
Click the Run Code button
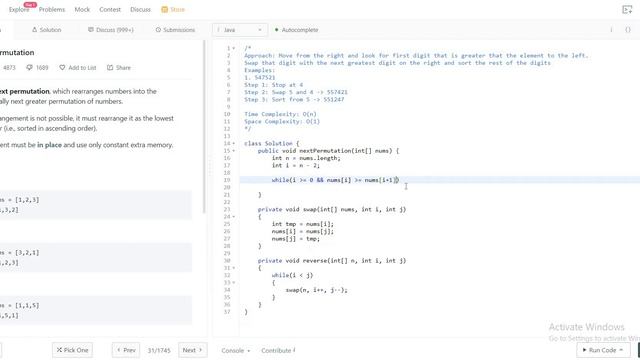point(603,350)
